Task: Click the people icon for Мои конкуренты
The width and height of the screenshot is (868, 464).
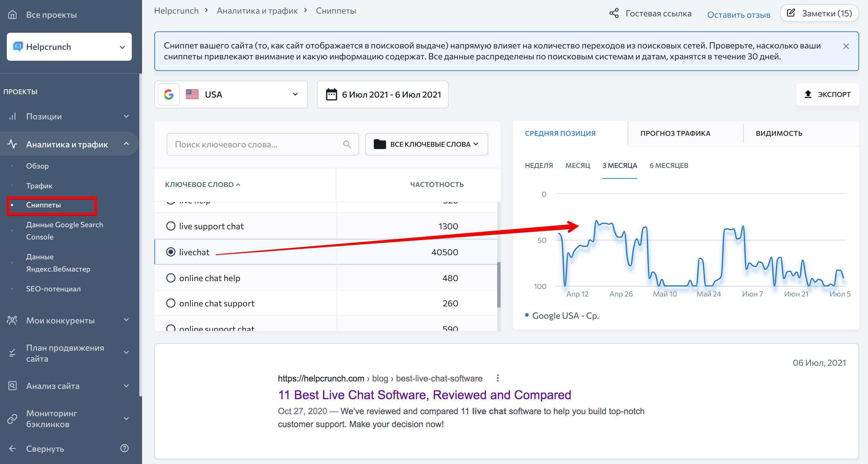Action: [12, 320]
